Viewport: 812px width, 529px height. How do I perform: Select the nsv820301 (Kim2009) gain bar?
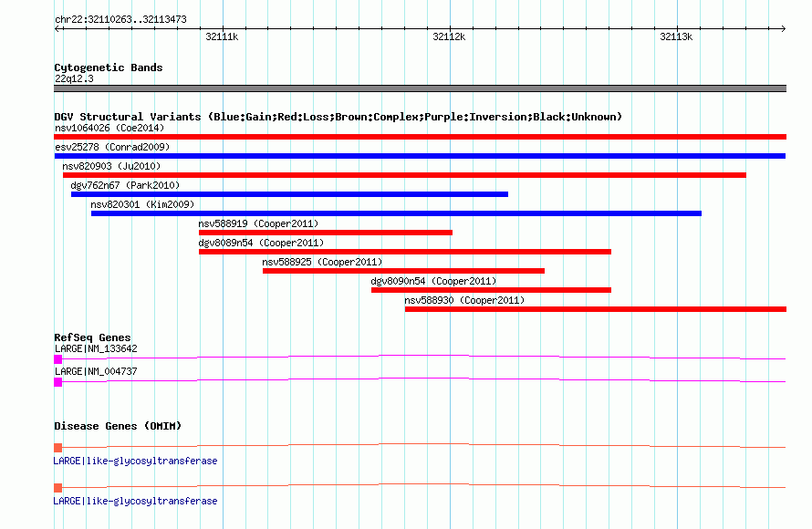(x=396, y=213)
